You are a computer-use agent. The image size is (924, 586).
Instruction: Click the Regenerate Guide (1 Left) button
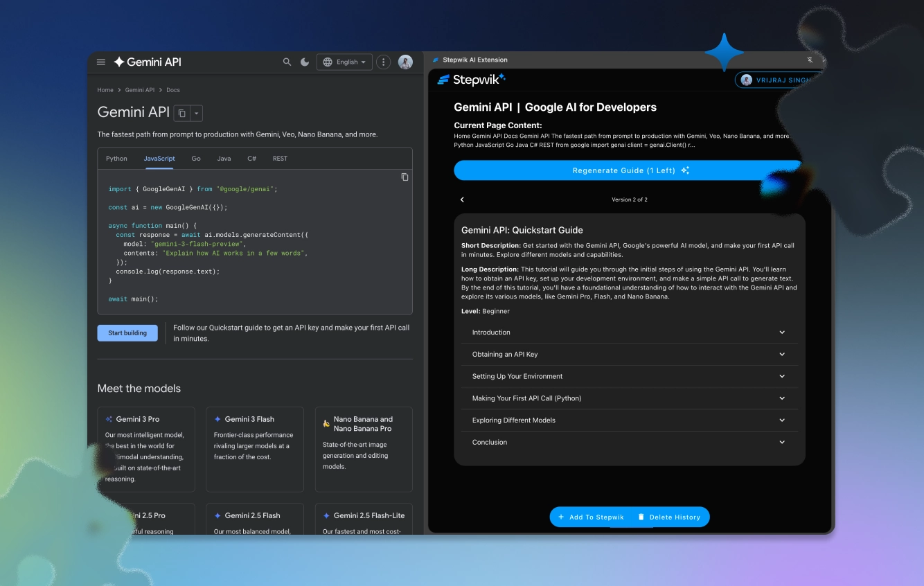click(x=629, y=170)
